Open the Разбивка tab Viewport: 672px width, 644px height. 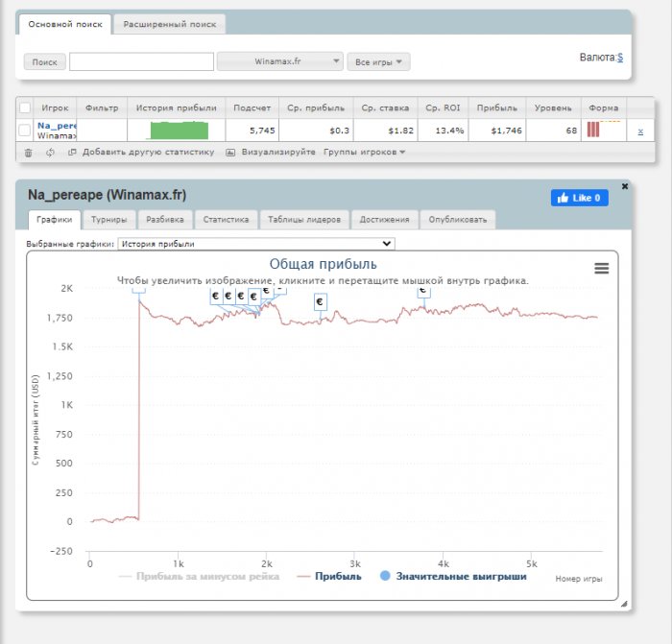pos(165,220)
